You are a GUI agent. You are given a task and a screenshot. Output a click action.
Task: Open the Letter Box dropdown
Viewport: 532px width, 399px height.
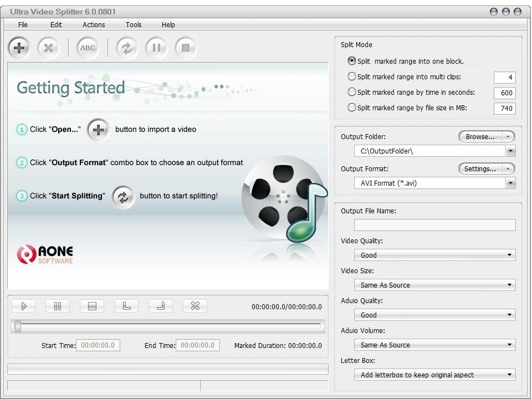(435, 375)
